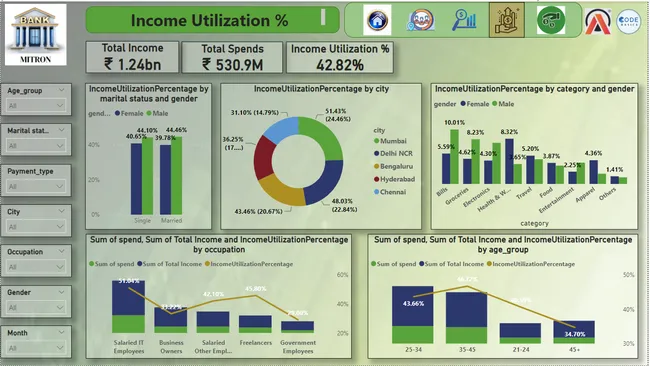Click Delhi NCR in the city legend
Image resolution: width=650 pixels, height=366 pixels.
coord(393,153)
